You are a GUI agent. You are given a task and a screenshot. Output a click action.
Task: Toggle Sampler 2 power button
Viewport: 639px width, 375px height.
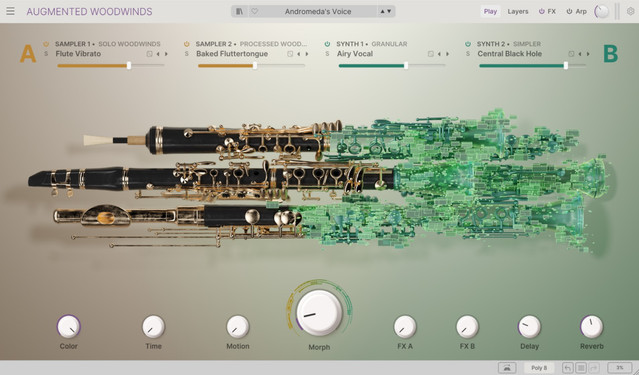187,44
